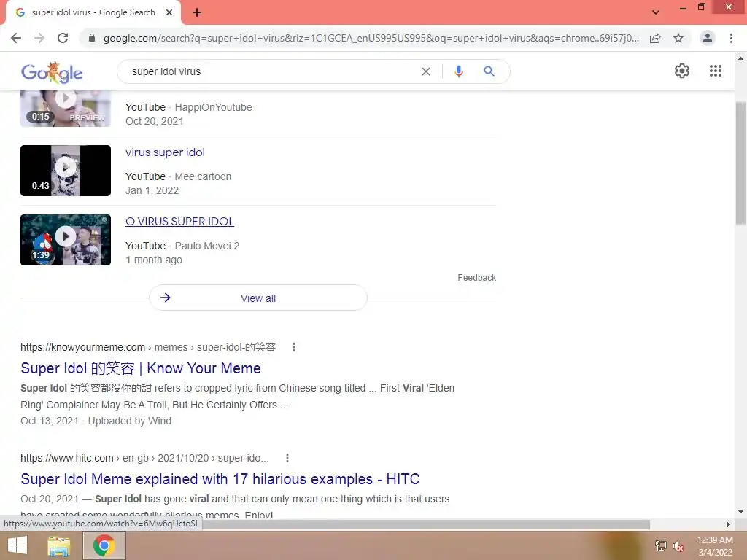This screenshot has height=560, width=747.
Task: Open the more-options dots for hitc.com result
Action: 287,458
